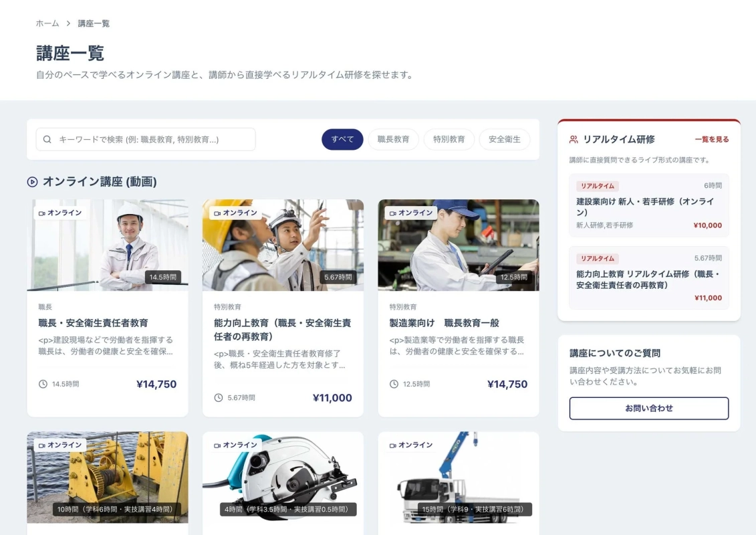This screenshot has width=756, height=535.
Task: Click the search magnifier icon
Action: [x=47, y=140]
